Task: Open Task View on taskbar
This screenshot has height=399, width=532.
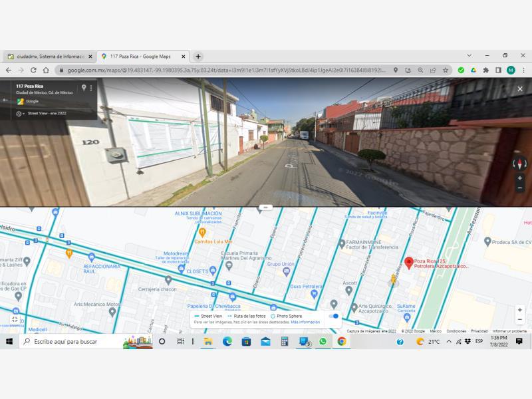Action: (180, 341)
